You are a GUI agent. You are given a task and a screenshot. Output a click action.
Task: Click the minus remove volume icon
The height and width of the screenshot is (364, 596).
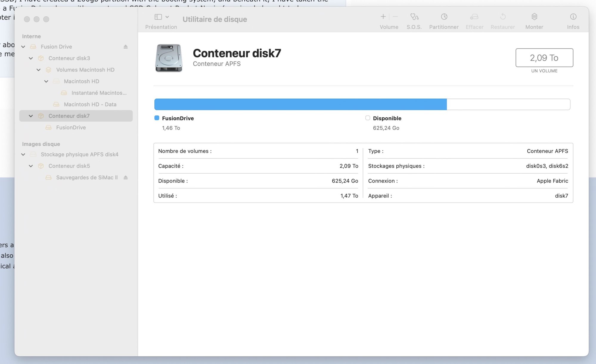click(395, 17)
